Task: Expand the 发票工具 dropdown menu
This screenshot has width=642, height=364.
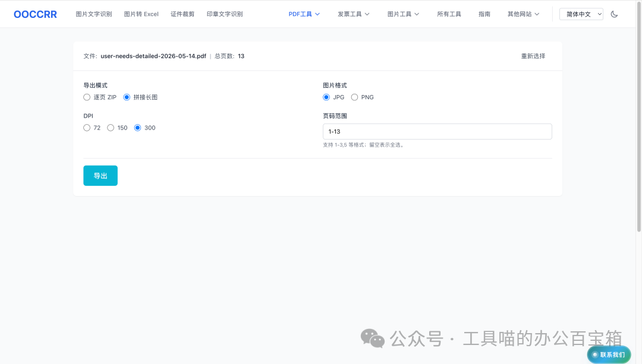Action: click(353, 14)
